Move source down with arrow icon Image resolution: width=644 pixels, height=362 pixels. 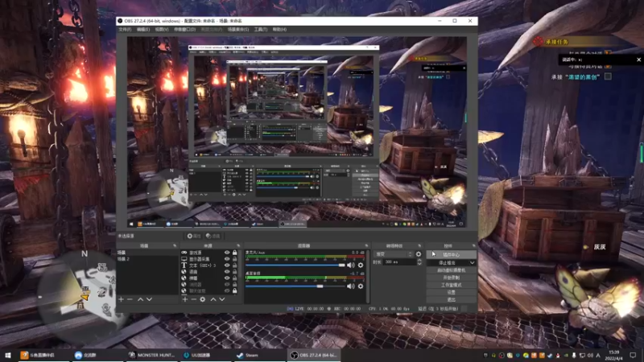click(222, 299)
